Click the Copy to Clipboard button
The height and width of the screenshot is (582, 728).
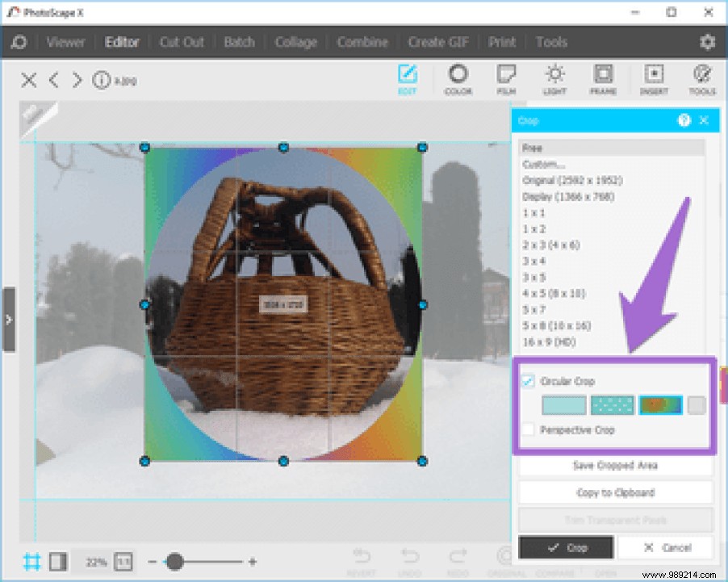[614, 492]
